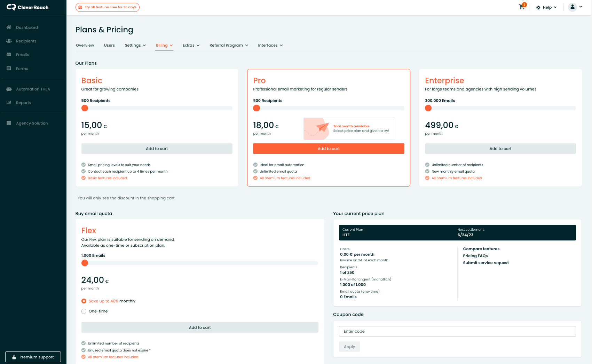Expand the Billing dropdown
Image resolution: width=592 pixels, height=364 pixels.
pos(164,45)
